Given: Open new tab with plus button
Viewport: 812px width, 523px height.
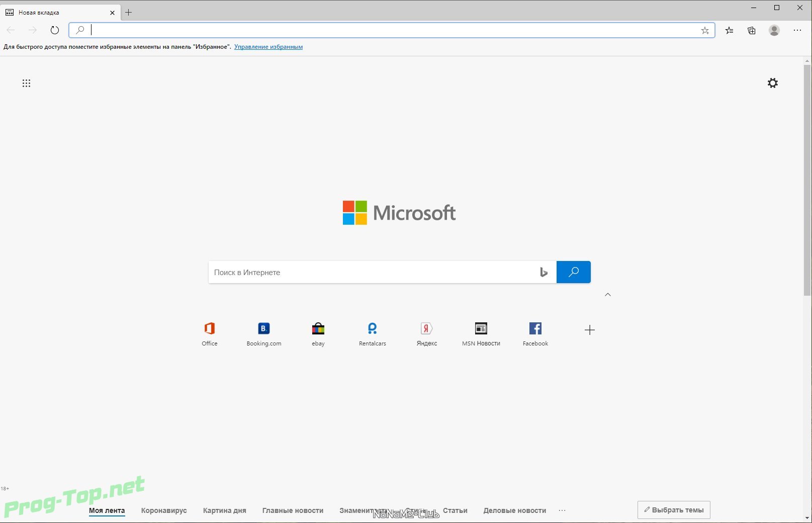Looking at the screenshot, I should [128, 13].
